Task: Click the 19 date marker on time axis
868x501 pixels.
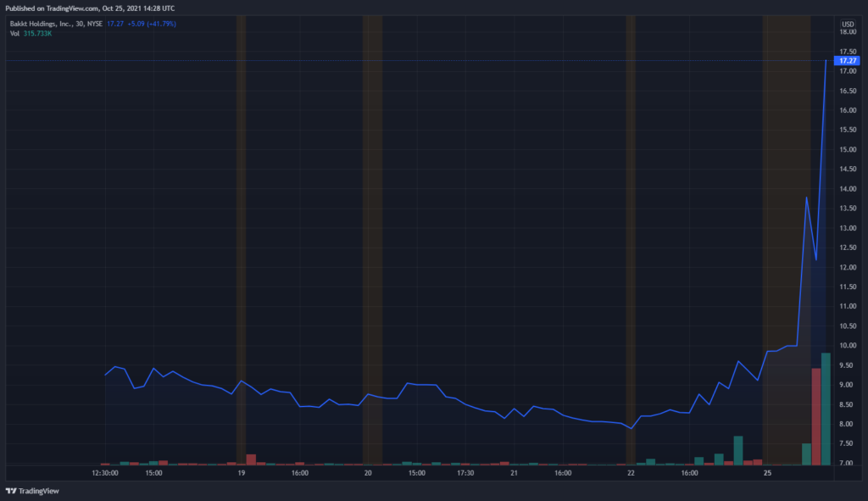Action: click(x=242, y=473)
